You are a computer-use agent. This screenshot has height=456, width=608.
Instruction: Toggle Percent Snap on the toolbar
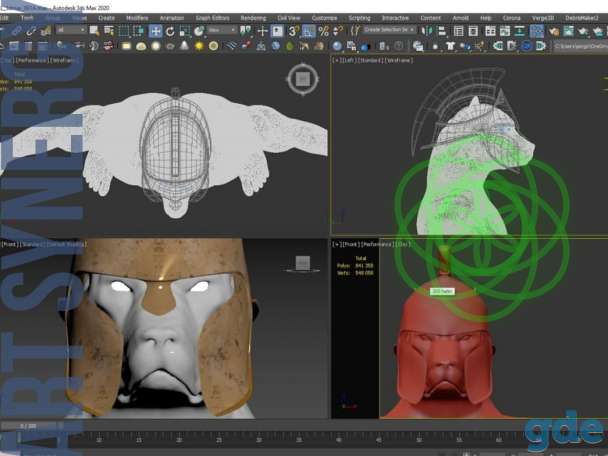click(323, 31)
